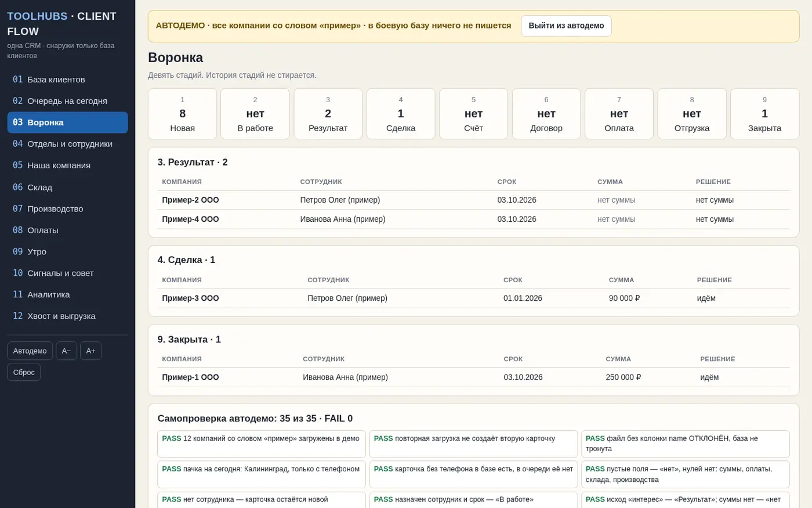Click the PASS check about файл без колонки name

686,444
